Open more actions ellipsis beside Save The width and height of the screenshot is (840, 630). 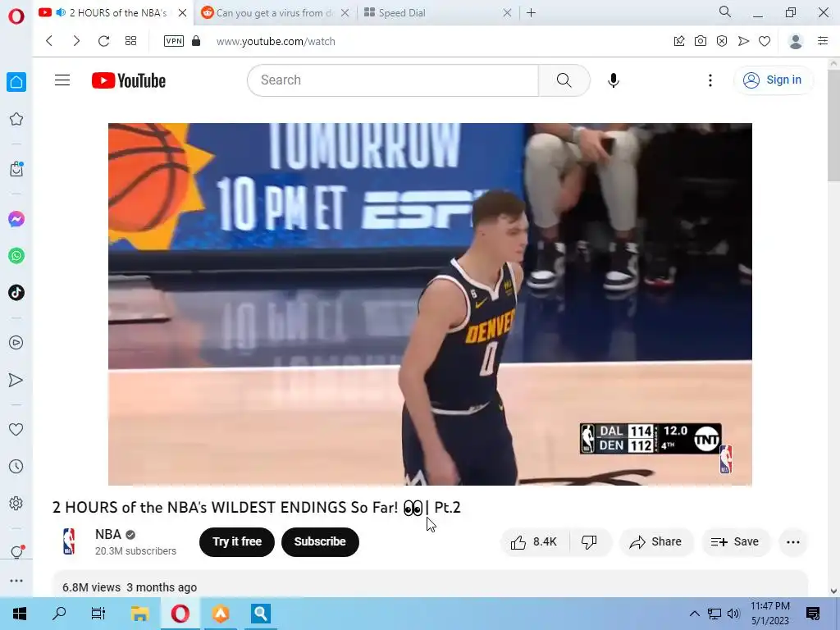793,542
